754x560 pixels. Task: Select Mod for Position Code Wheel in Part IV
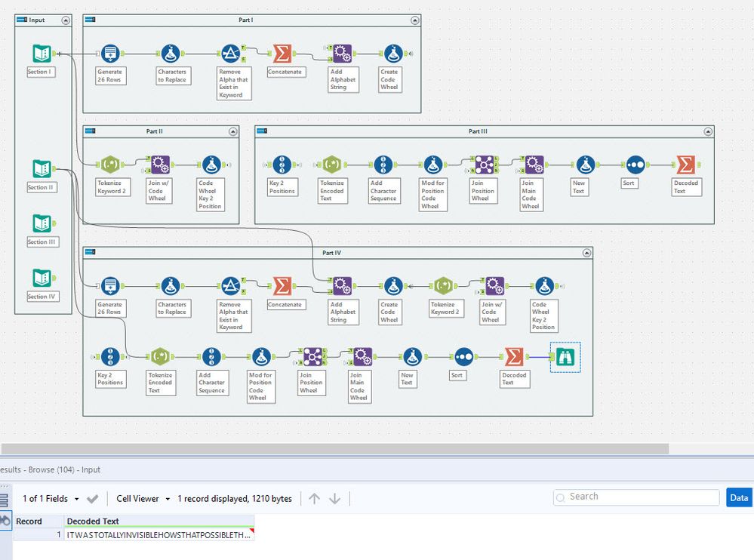(262, 357)
